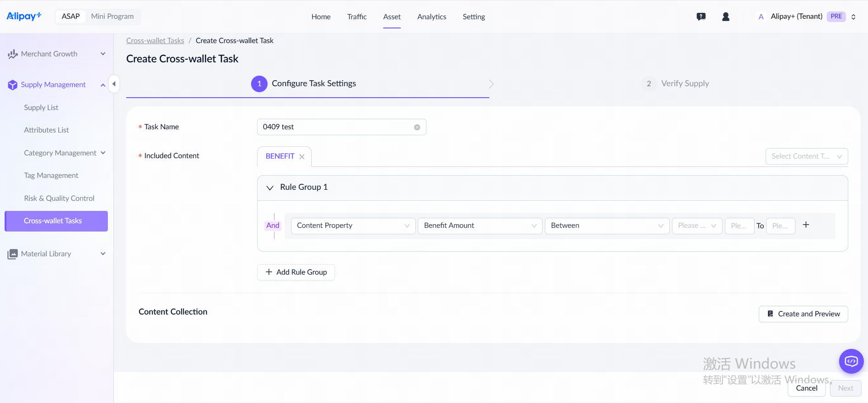Viewport: 868px width, 403px height.
Task: Open the Content Property dropdown
Action: [353, 226]
